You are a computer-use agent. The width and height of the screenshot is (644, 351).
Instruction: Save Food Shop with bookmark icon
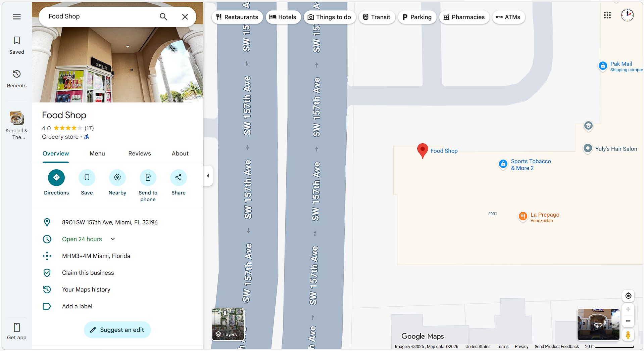click(87, 178)
